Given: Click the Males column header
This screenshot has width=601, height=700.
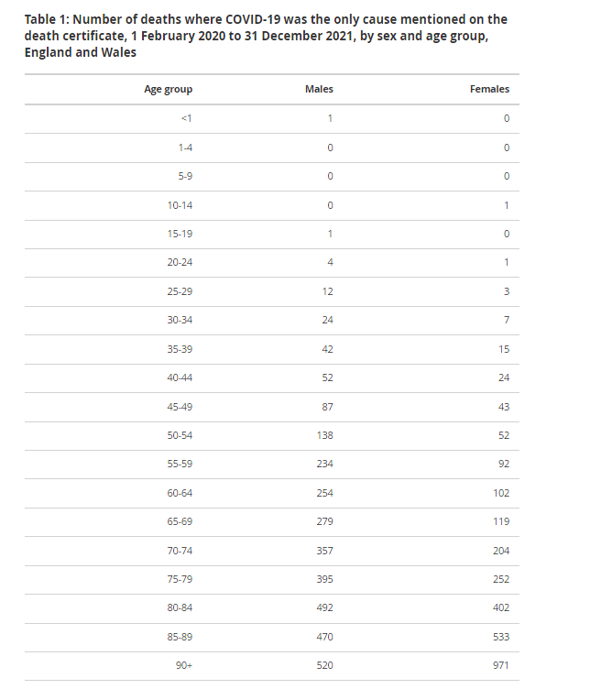Looking at the screenshot, I should [x=319, y=90].
